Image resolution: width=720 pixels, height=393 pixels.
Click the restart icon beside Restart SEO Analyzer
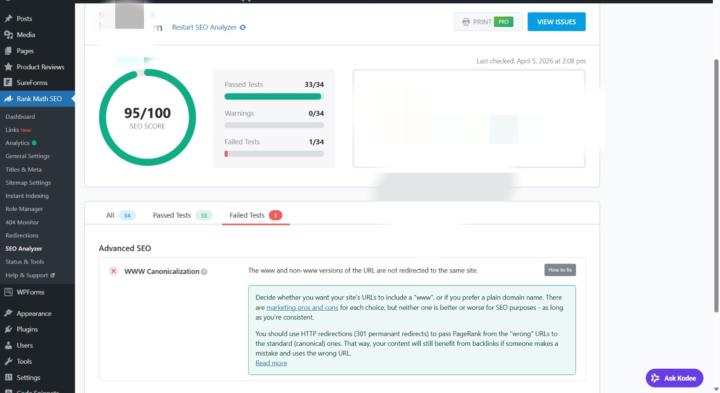click(243, 28)
